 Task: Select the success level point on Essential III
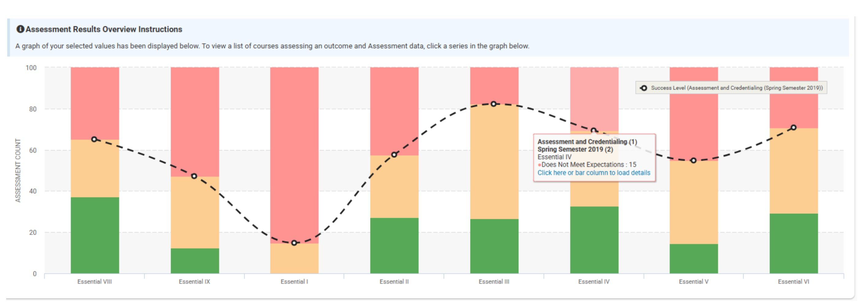494,104
